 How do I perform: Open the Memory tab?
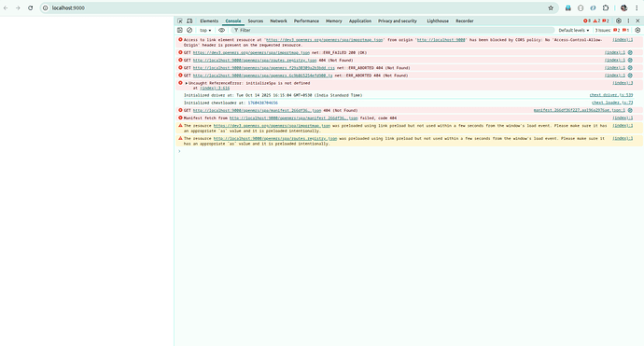pos(334,21)
